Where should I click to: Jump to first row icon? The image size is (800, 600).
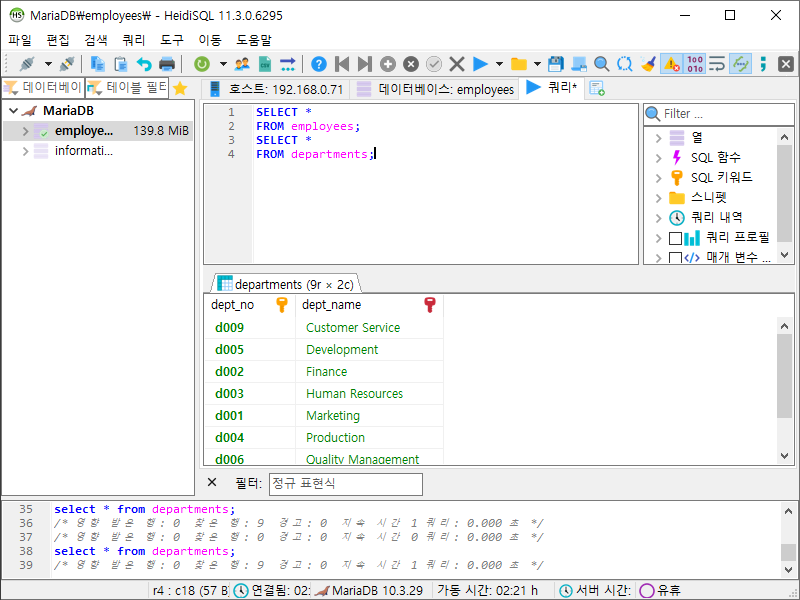click(x=342, y=64)
